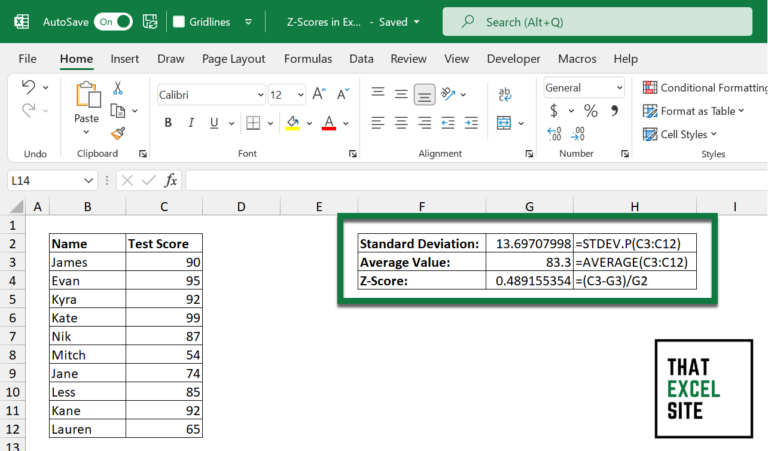Expand the General number format dropdown
Image resolution: width=768 pixels, height=451 pixels.
[616, 88]
